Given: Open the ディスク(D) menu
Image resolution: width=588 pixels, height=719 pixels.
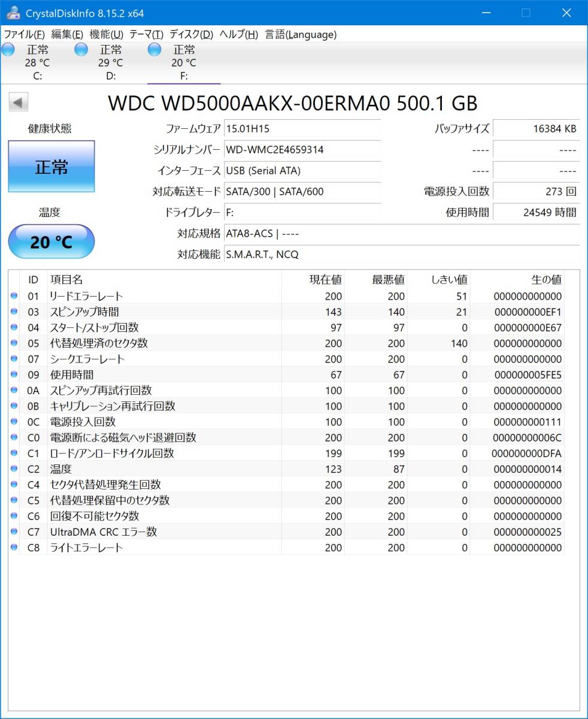Looking at the screenshot, I should click(191, 35).
